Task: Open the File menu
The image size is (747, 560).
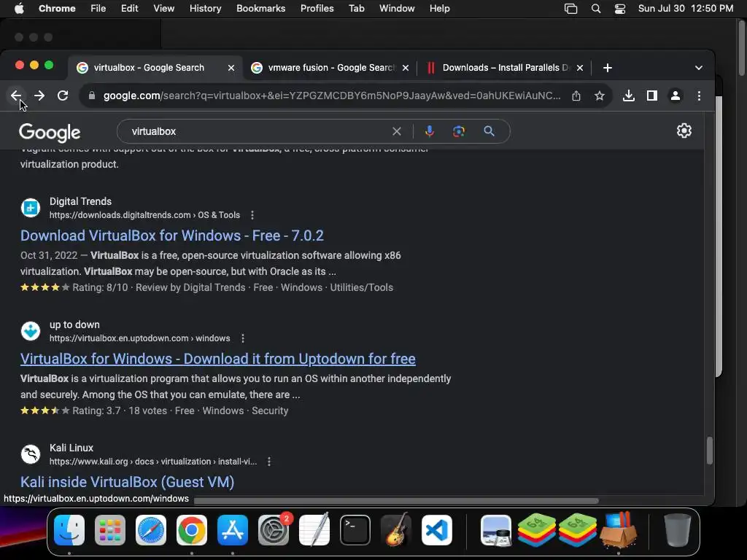Action: (x=98, y=9)
